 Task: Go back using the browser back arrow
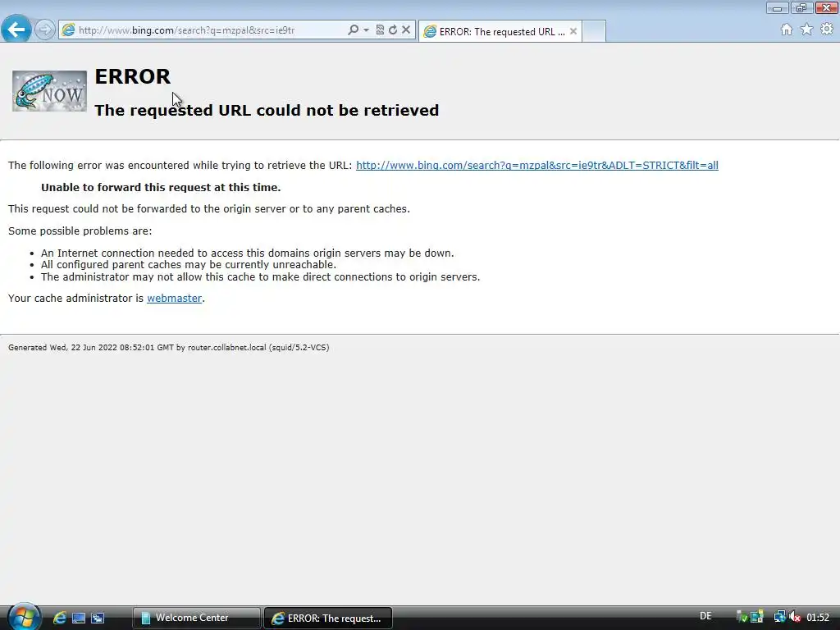[x=16, y=29]
